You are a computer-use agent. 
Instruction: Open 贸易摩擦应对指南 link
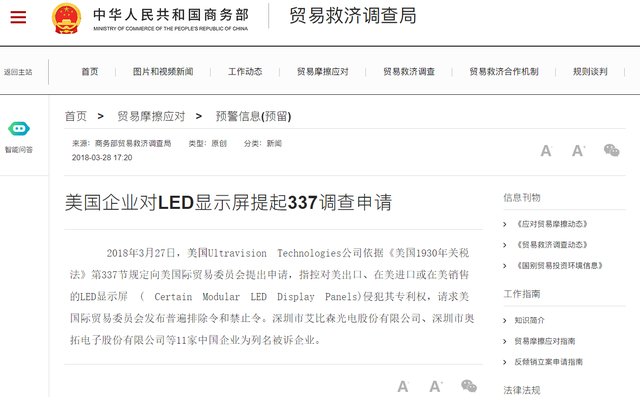point(544,341)
